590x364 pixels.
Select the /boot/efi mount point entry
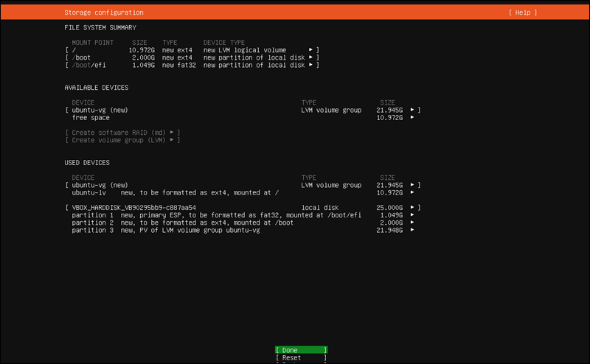click(192, 65)
